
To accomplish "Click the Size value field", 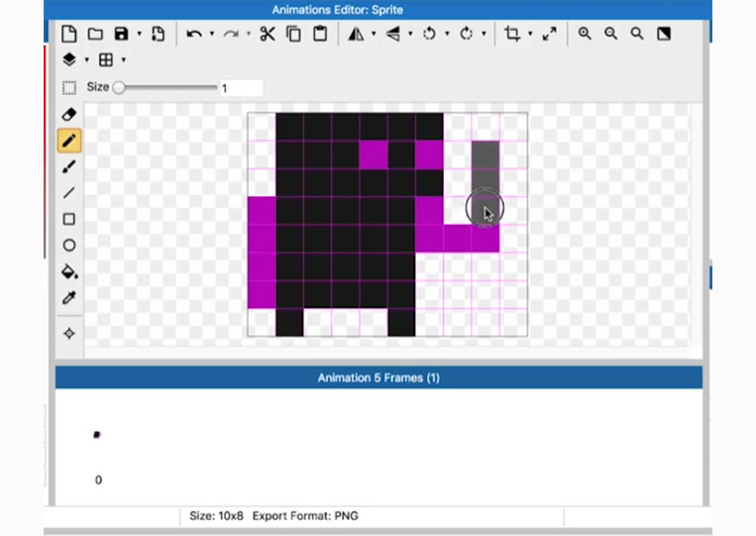I will [x=242, y=88].
